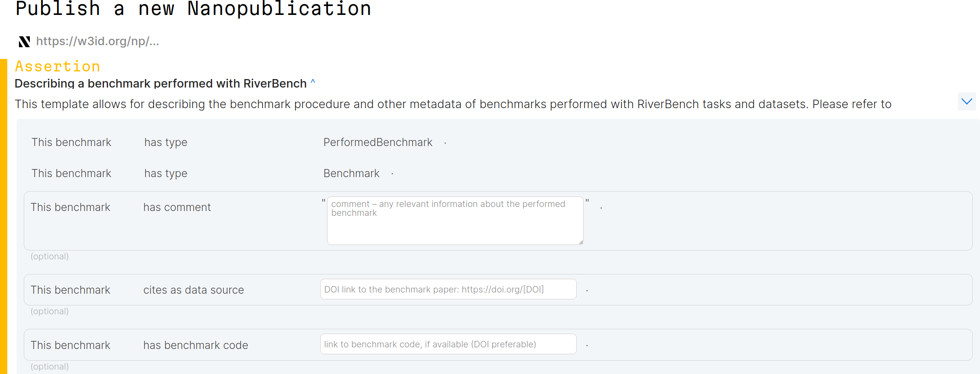Click the 'Describing a benchmark performed with RiverBench' title
The image size is (980, 374).
(x=161, y=84)
